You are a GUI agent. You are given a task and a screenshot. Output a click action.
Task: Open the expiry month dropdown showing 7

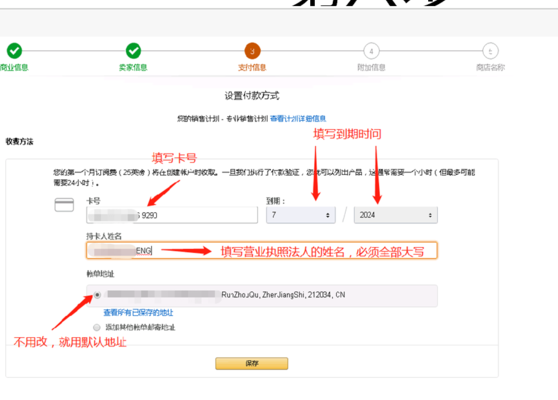(301, 215)
